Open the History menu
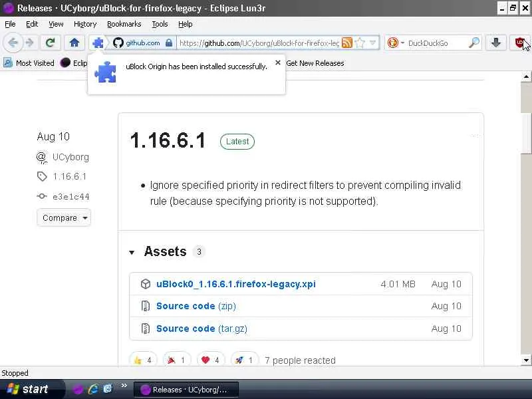Screen dimensions: 532x399 85,24
